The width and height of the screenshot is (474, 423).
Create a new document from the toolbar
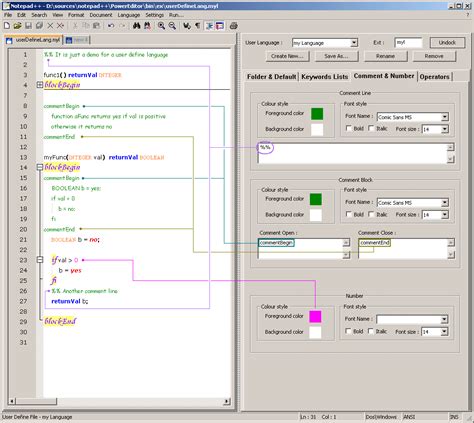(x=7, y=26)
